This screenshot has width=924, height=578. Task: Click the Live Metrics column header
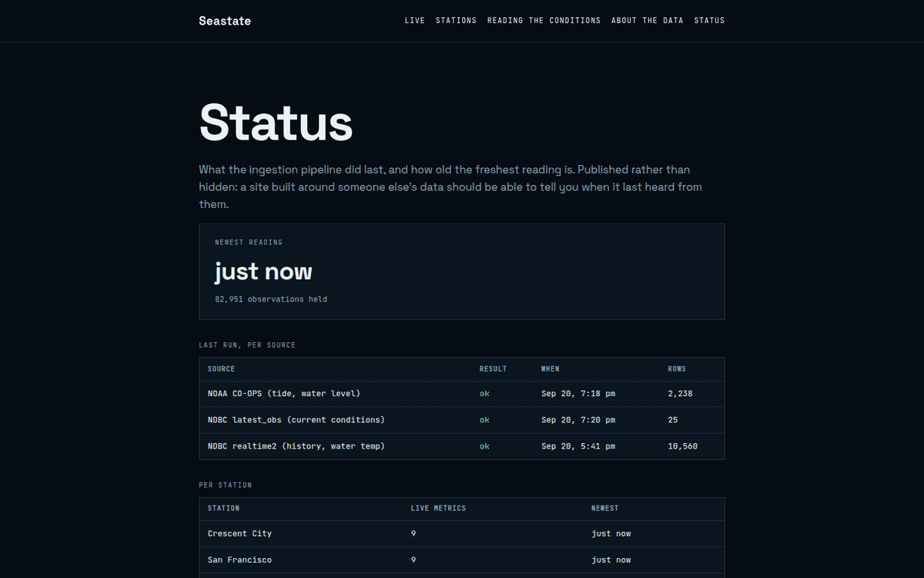tap(438, 509)
